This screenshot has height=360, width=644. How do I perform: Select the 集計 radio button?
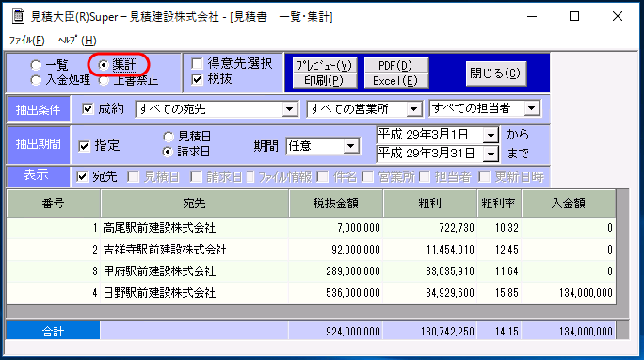click(x=104, y=65)
